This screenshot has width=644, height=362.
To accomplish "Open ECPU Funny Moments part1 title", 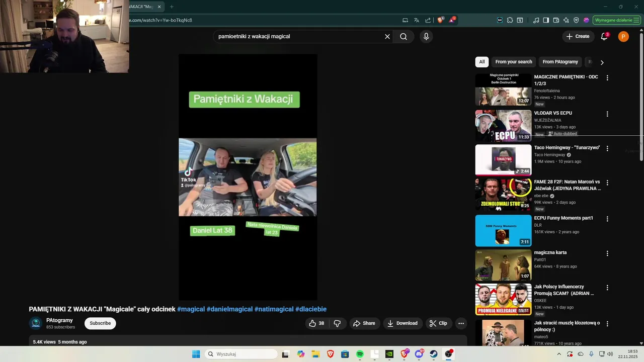I will point(563,218).
